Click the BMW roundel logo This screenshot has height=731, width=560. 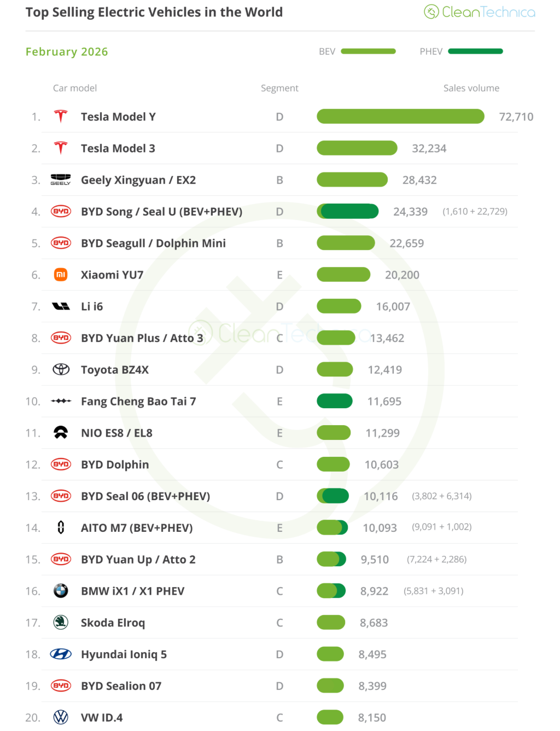pos(61,591)
